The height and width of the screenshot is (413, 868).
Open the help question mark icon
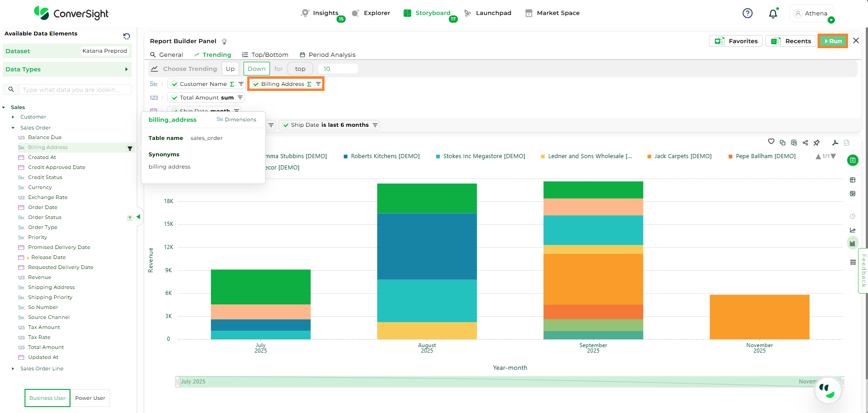point(748,14)
